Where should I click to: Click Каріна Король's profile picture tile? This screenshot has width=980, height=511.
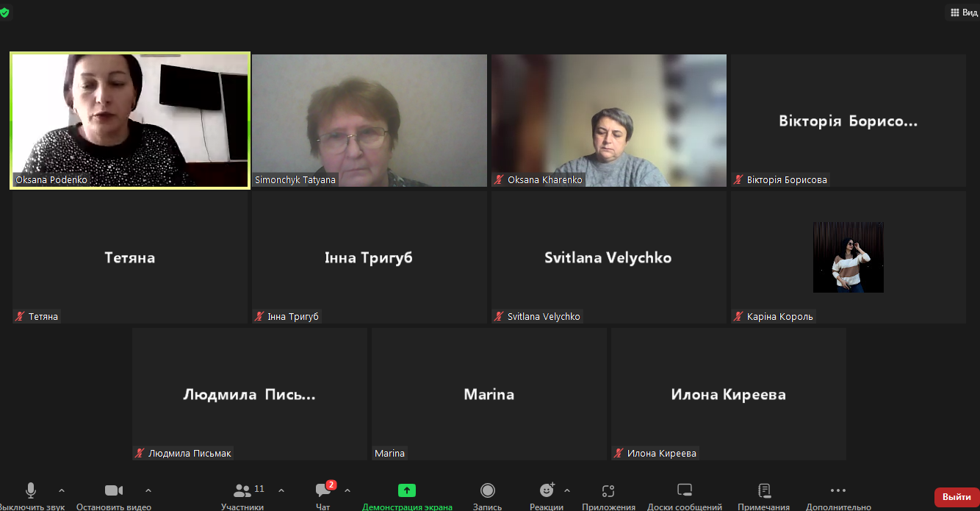(848, 257)
